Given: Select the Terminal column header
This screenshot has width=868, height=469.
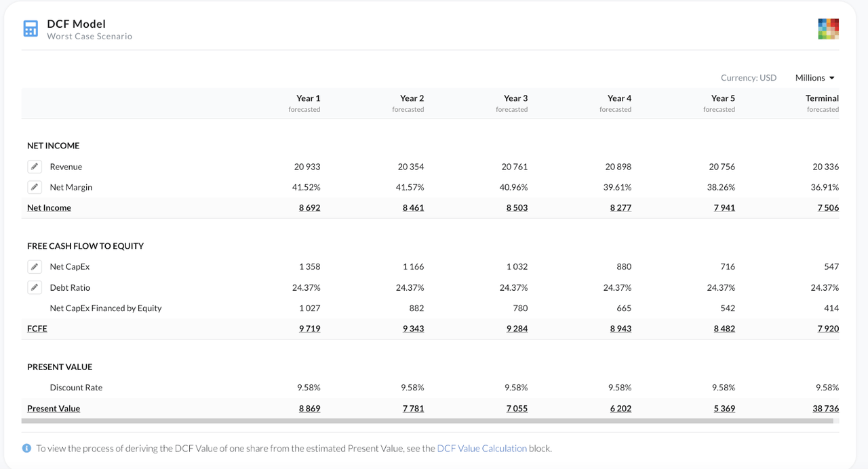Looking at the screenshot, I should 822,98.
